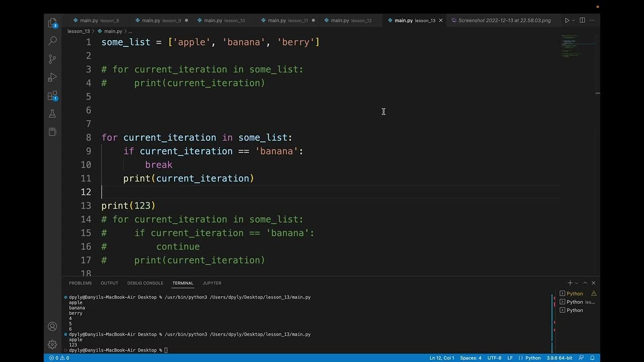Open the DEBUG CONSOLE panel tab
644x362 pixels.
[x=145, y=283]
